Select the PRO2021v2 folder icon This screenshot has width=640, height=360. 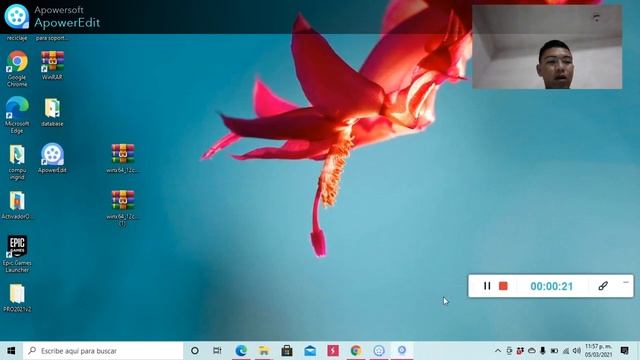[17, 298]
